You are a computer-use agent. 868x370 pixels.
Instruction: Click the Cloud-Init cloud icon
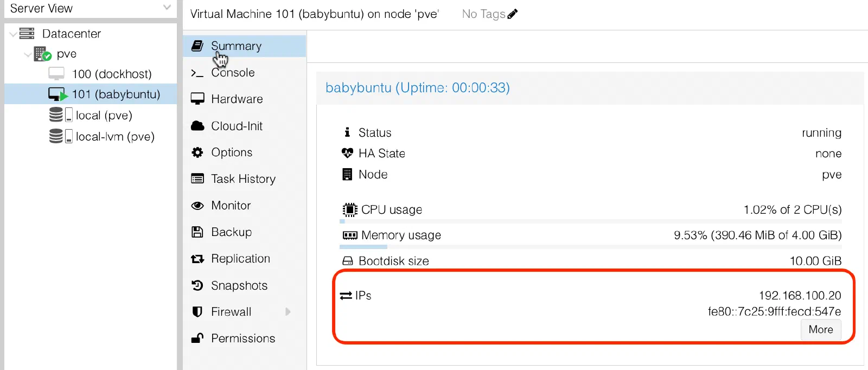click(197, 126)
